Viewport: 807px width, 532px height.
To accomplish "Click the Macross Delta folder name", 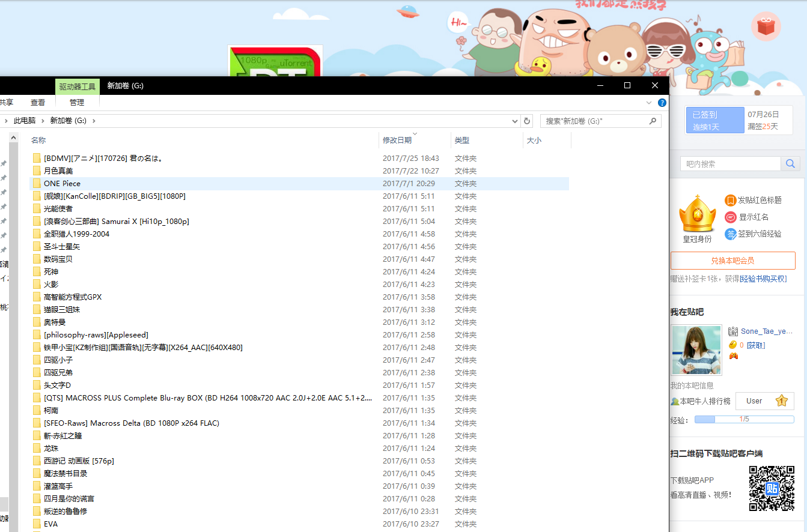I will tap(132, 423).
